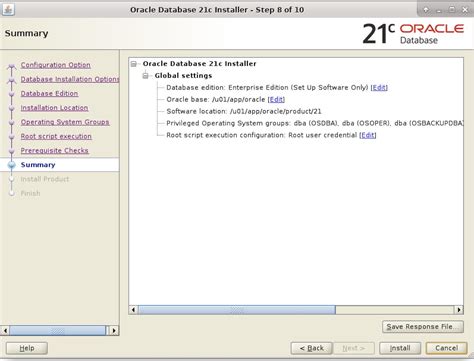Click the Configuration Option step marker icon
Screen dimensions: 474x361
12,66
